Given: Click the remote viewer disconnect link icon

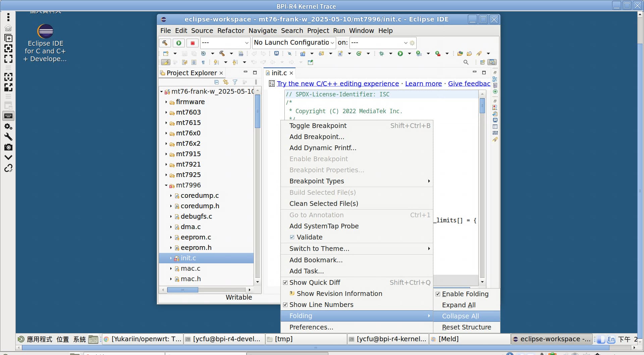Looking at the screenshot, I should [8, 168].
